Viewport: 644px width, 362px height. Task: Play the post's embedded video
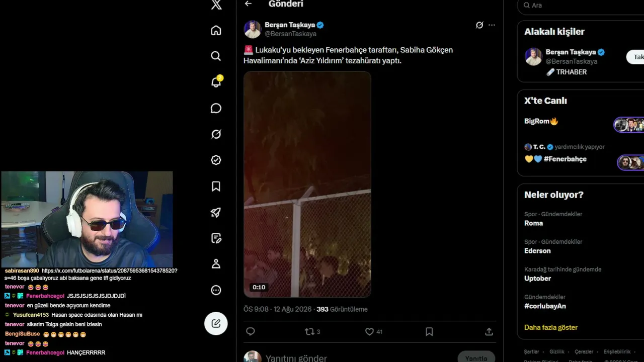(x=307, y=185)
